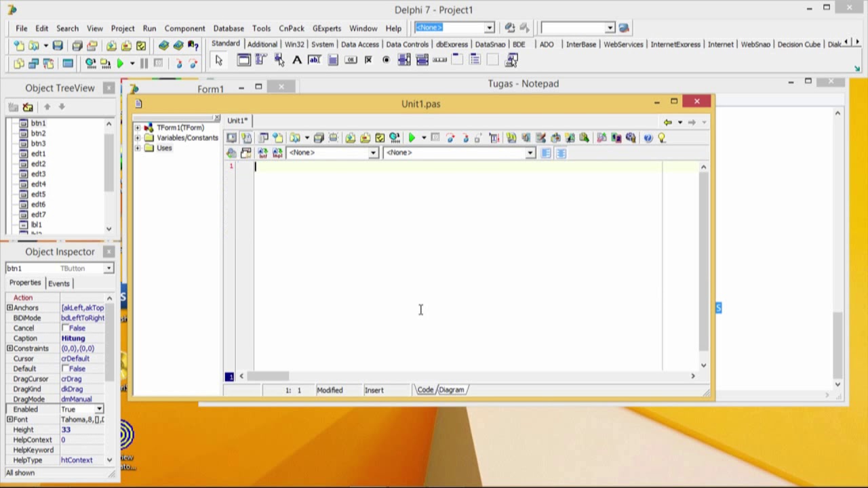868x488 pixels.
Task: Expand the Variables/Constants tree node
Action: pyautogui.click(x=138, y=138)
